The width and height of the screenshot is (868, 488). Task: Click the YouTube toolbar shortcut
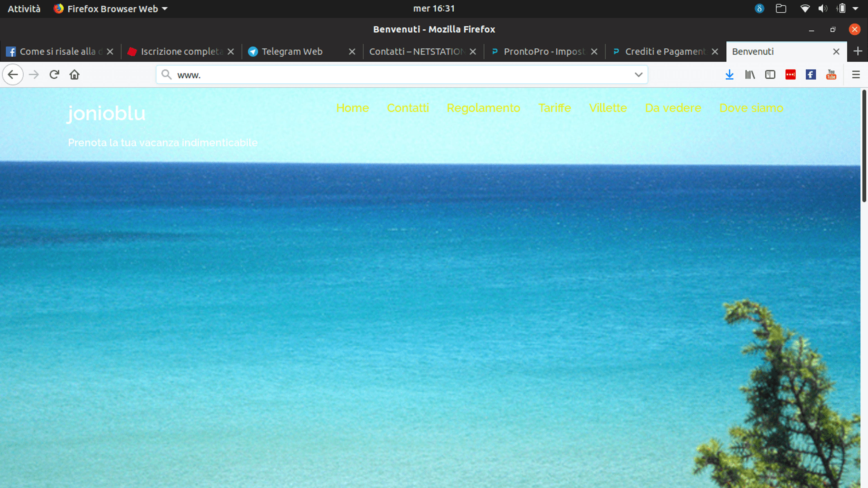pos(831,75)
